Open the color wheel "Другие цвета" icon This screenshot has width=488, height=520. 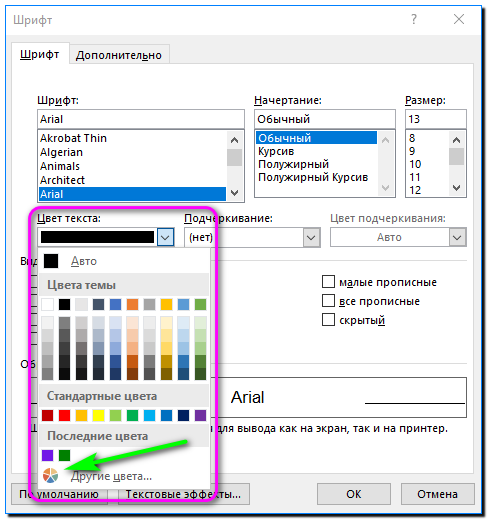click(x=51, y=475)
